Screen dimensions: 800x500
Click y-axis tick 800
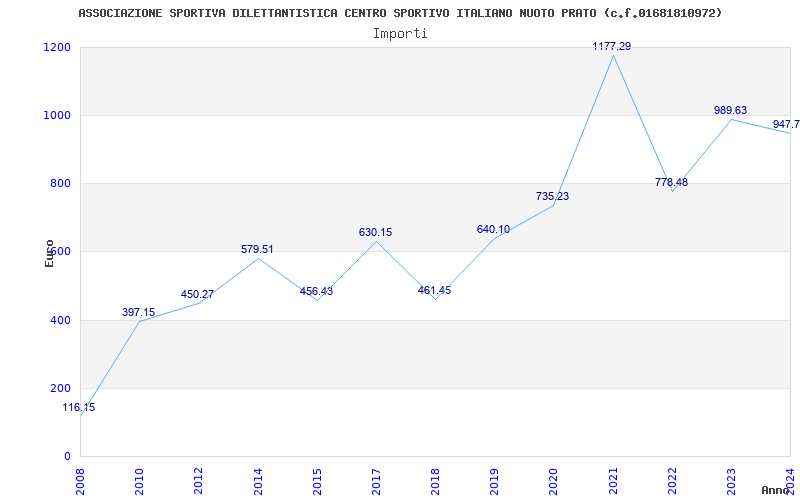tap(60, 184)
